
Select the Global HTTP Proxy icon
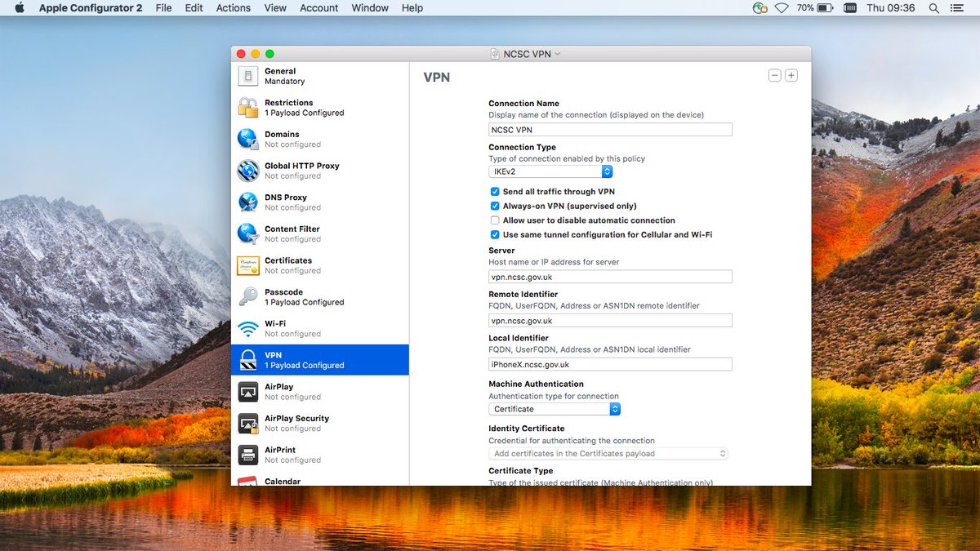[x=248, y=171]
